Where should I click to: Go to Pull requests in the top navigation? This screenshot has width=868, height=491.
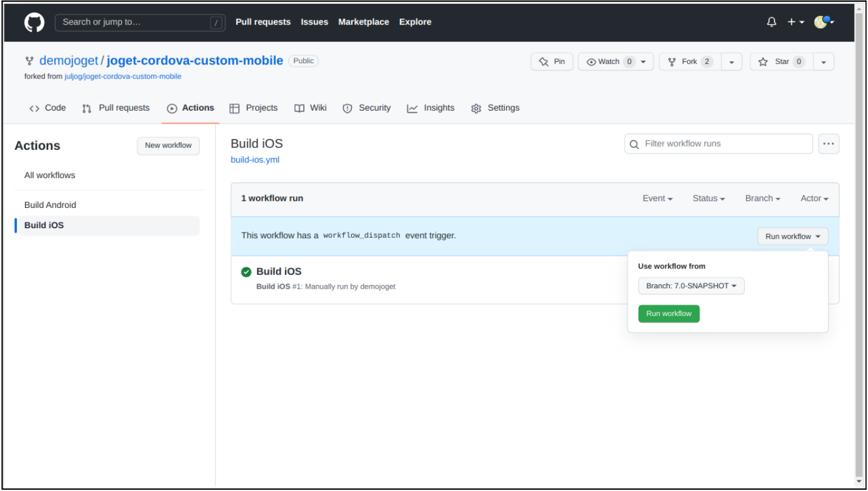tap(263, 22)
